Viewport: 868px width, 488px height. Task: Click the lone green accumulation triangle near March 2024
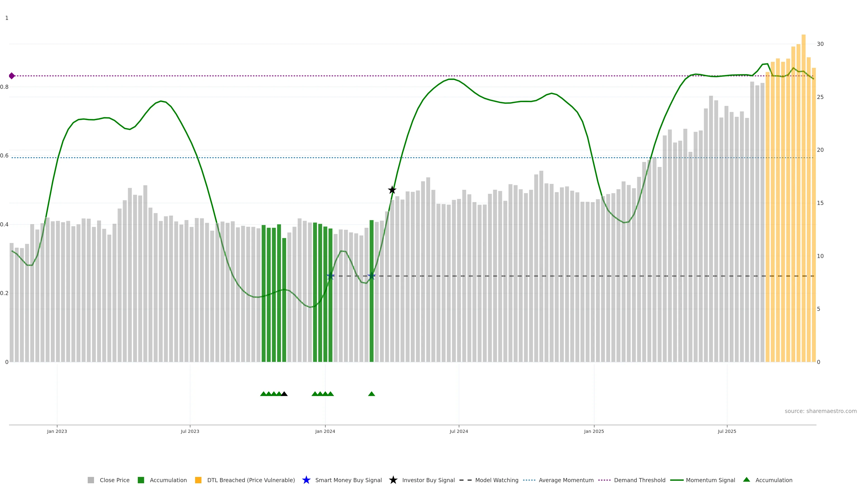pyautogui.click(x=371, y=394)
